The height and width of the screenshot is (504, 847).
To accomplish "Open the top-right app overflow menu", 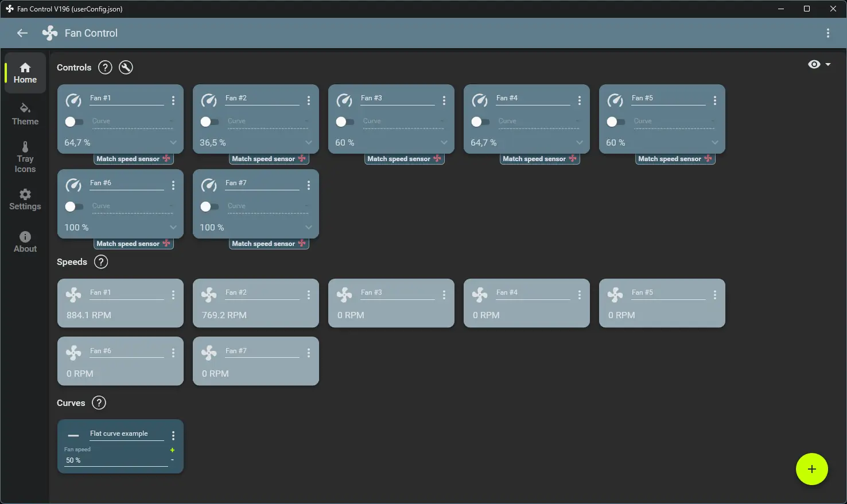I will tap(828, 33).
